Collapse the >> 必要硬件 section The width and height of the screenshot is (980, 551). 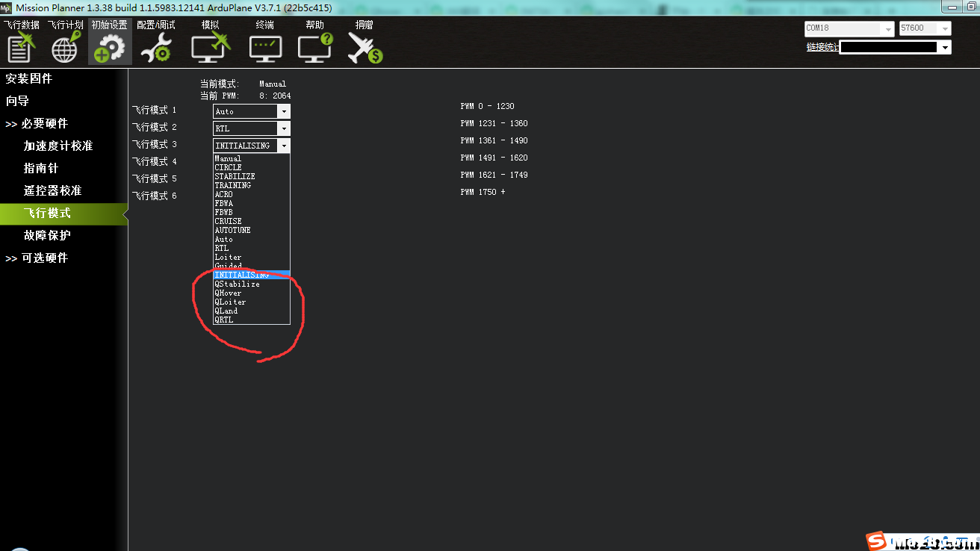coord(37,123)
